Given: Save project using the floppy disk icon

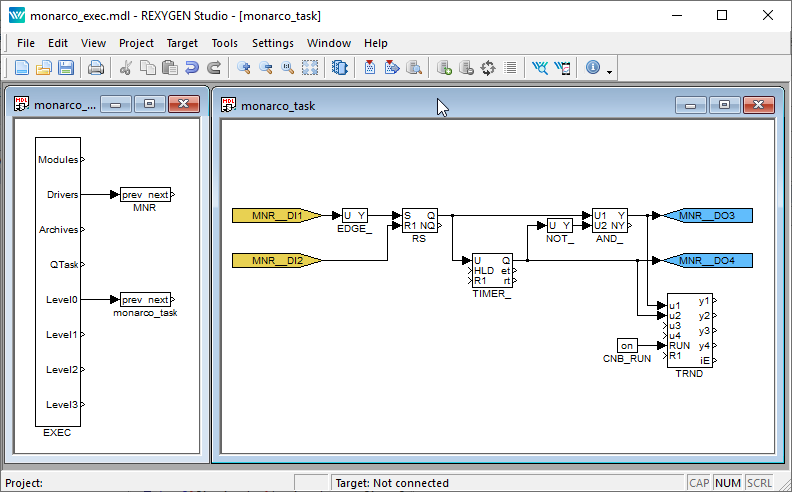Looking at the screenshot, I should [66, 68].
